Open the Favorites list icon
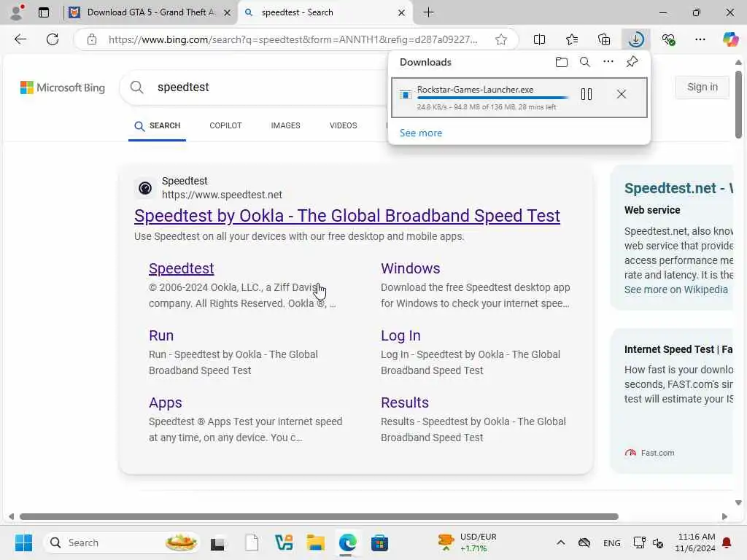747x560 pixels. click(572, 39)
